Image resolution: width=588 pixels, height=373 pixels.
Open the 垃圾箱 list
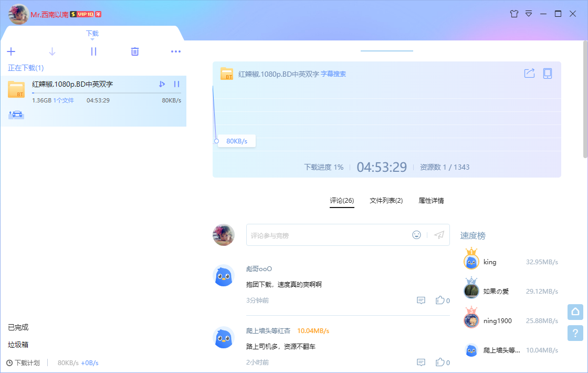[18, 345]
